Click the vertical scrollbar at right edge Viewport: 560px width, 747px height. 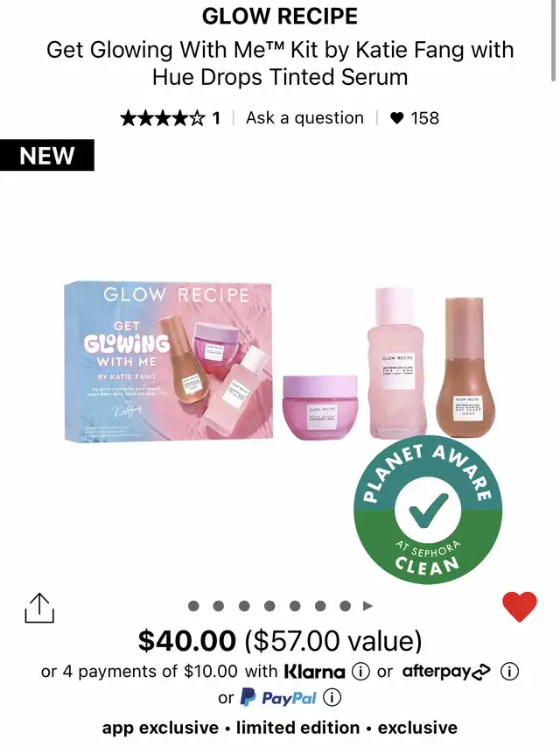tap(553, 40)
